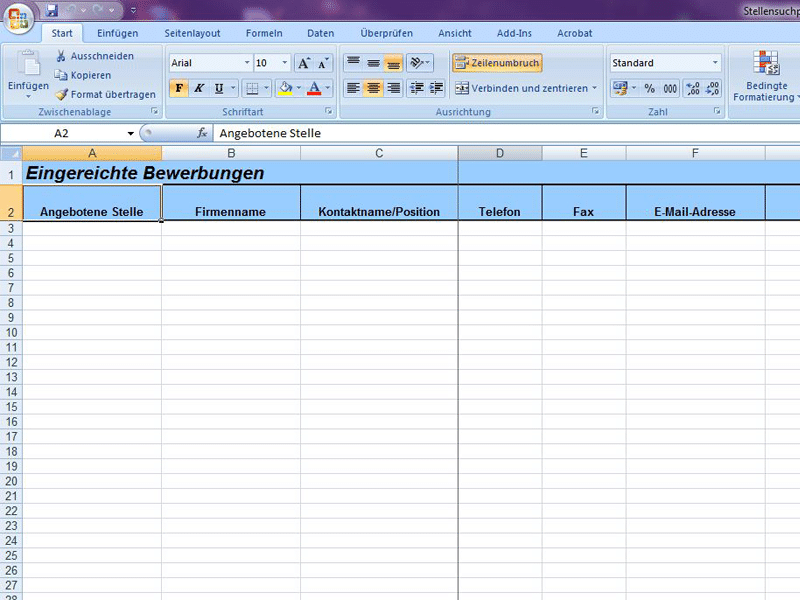Open font name Arial dropdown

coord(247,63)
